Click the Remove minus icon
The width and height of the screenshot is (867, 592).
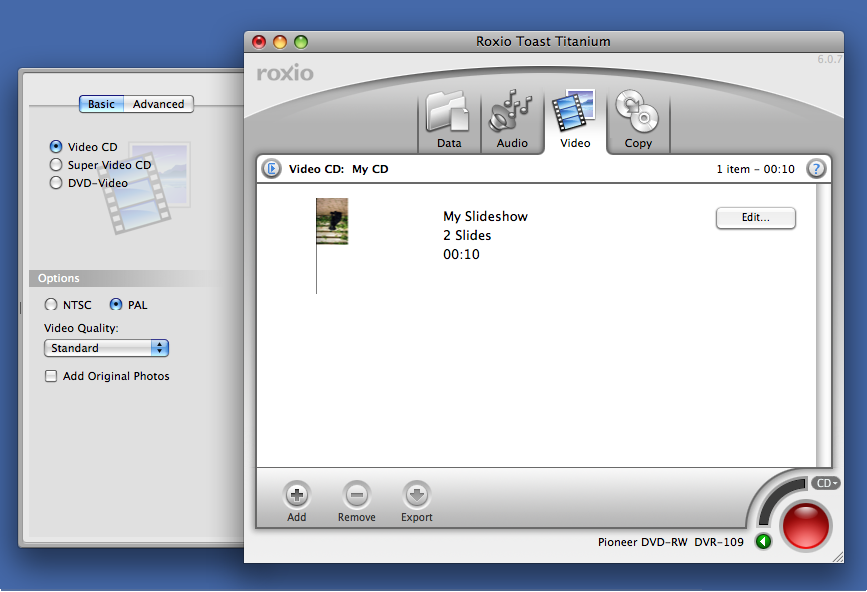coord(356,494)
